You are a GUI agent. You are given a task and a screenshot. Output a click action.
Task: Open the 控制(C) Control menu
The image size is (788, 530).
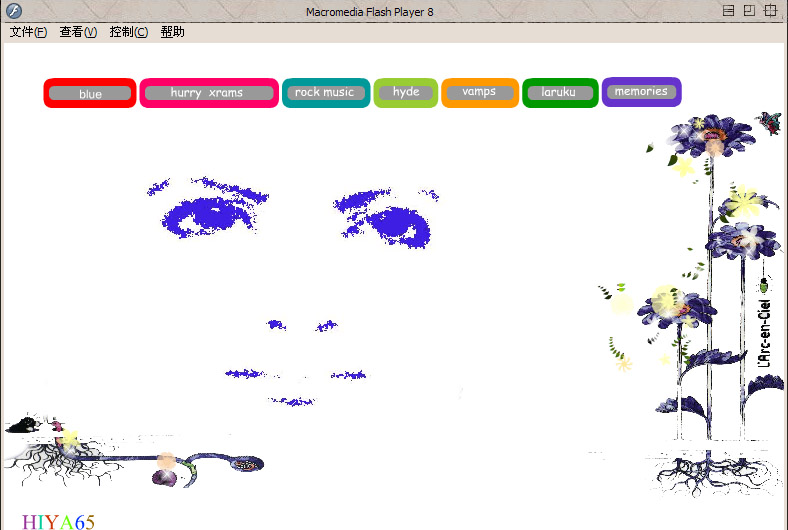click(129, 32)
